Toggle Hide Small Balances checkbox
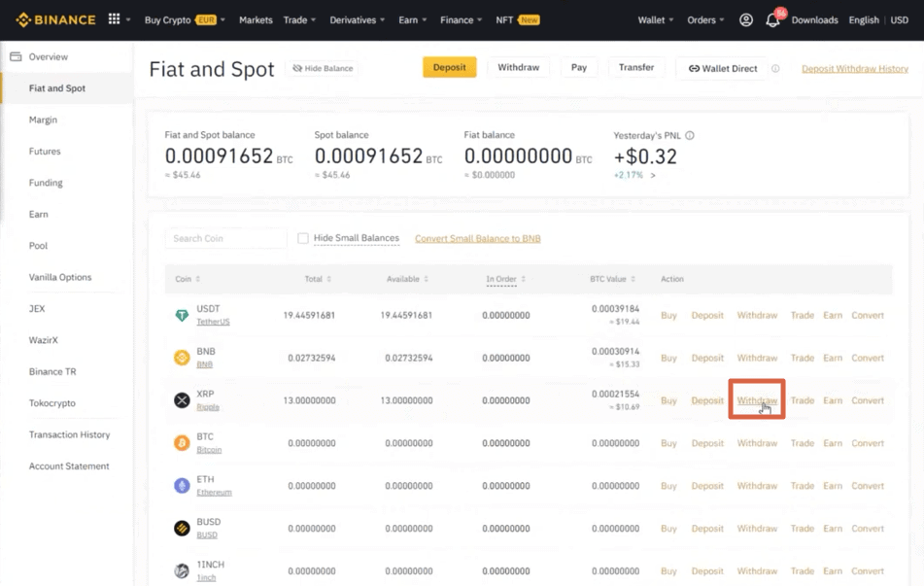The image size is (924, 586). click(303, 238)
